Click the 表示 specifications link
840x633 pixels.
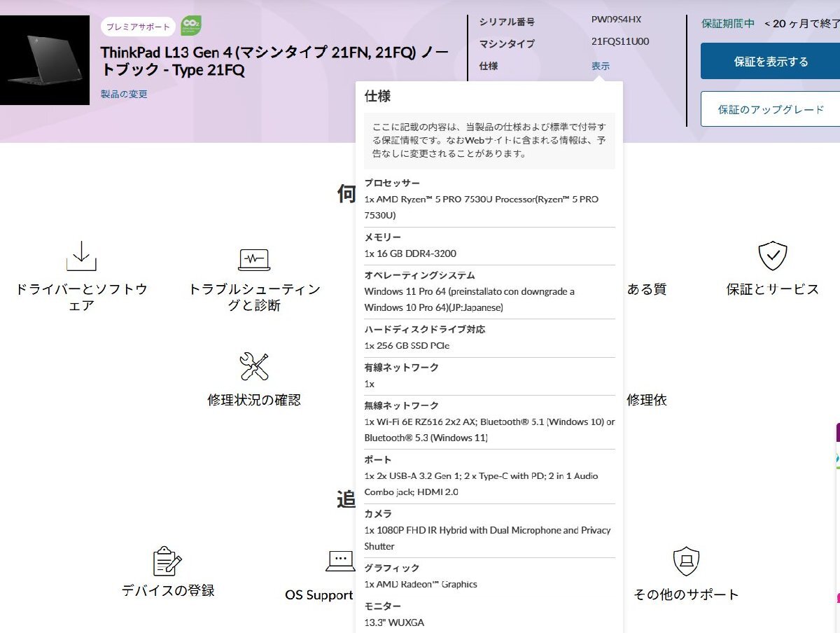(x=601, y=66)
